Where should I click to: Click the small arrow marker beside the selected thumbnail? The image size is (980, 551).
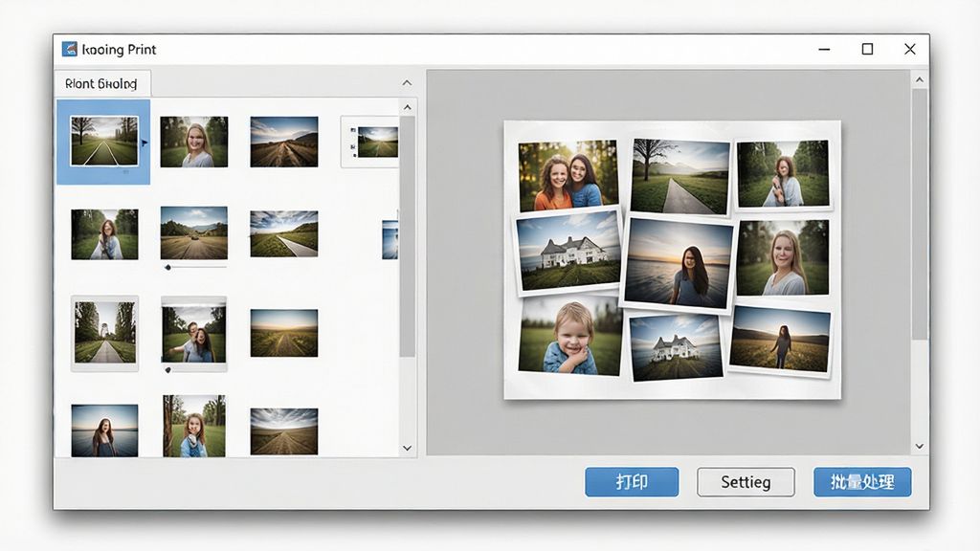tap(145, 143)
